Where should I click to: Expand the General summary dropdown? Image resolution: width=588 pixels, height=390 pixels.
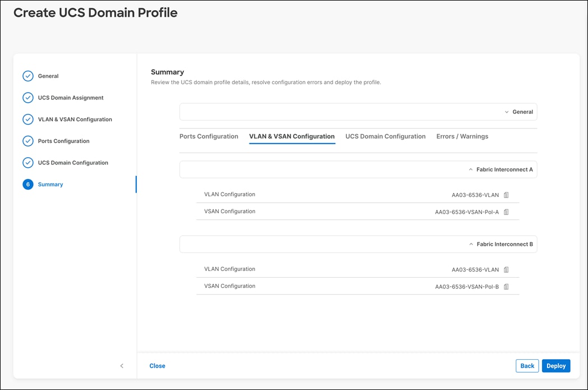coord(506,111)
